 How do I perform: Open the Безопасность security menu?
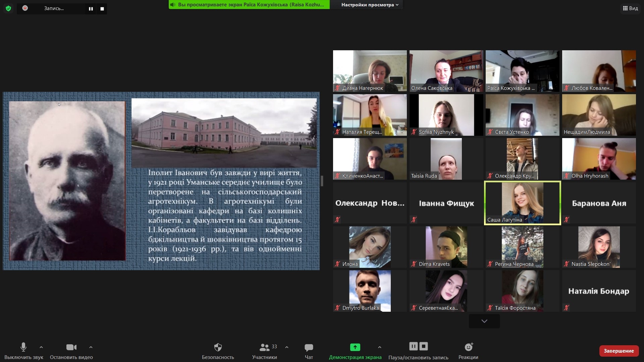pos(218,351)
